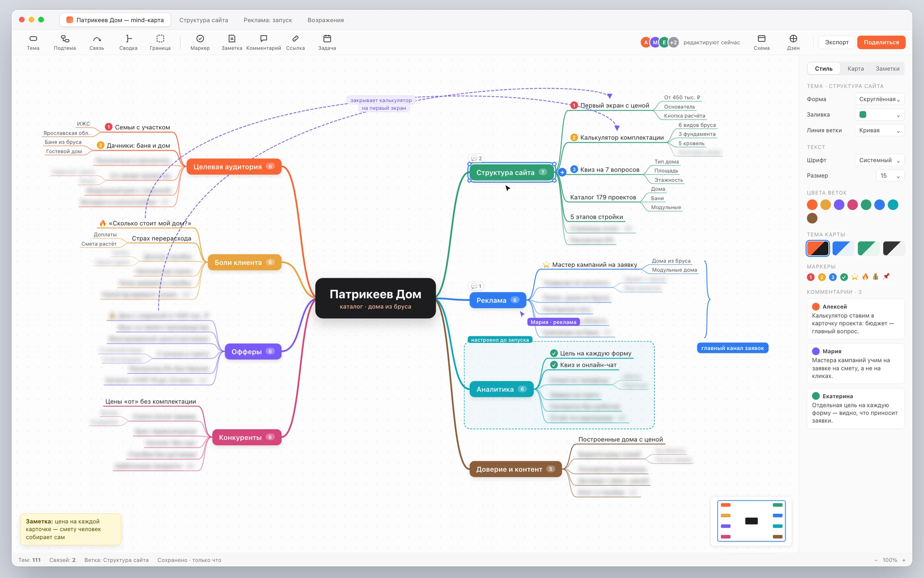Click the Поделиться button
Viewport: 924px width, 578px height.
click(x=881, y=42)
